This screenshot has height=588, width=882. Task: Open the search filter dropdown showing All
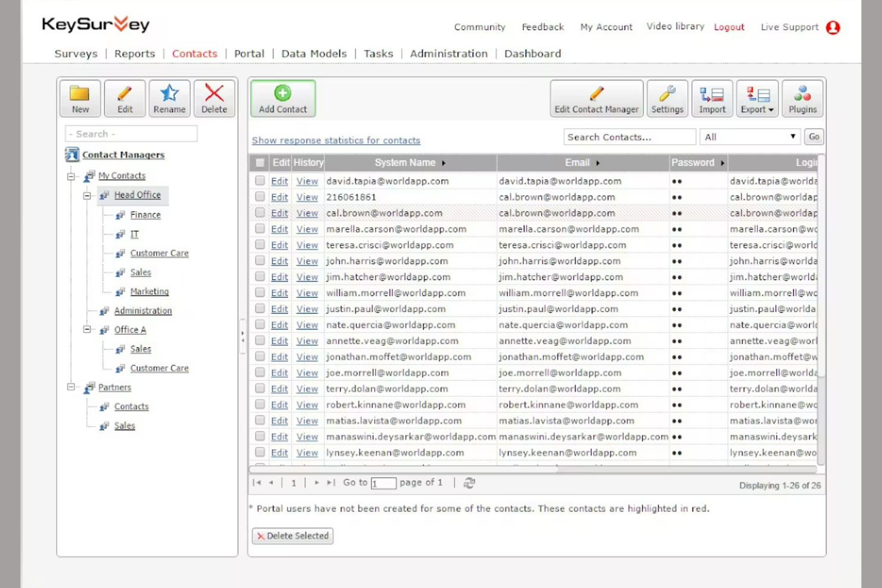pos(750,136)
